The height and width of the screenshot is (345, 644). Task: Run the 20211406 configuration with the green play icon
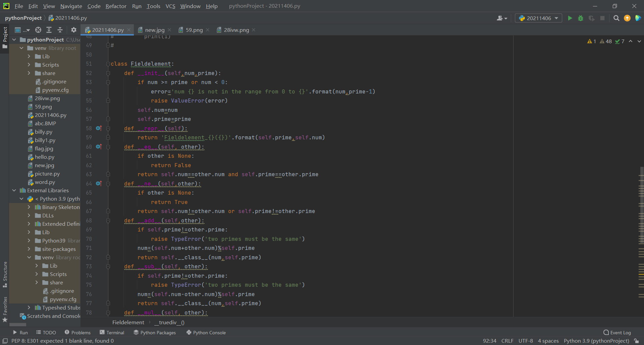[x=570, y=18]
